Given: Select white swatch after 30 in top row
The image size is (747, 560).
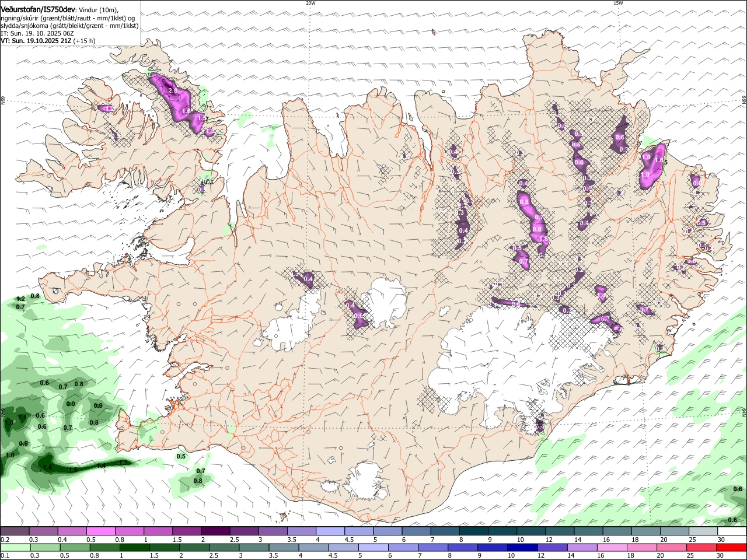Looking at the screenshot, I should tap(731, 531).
